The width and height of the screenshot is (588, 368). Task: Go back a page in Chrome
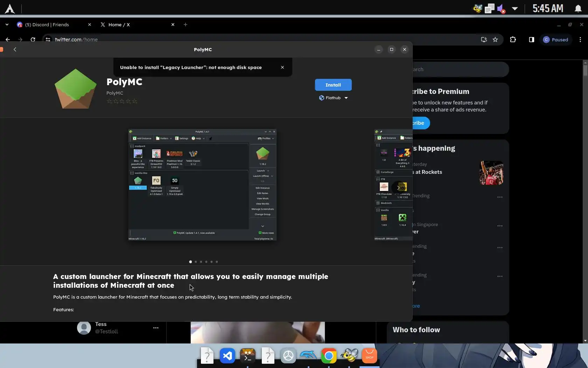coord(8,40)
